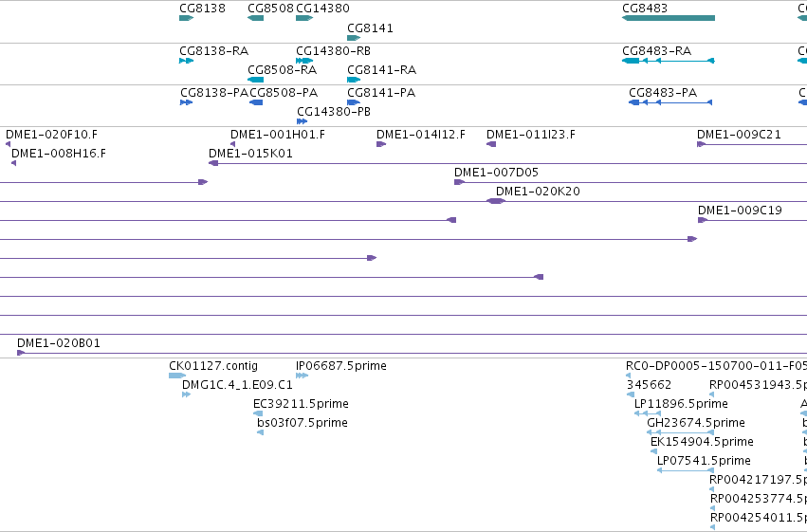This screenshot has height=532, width=807.
Task: Select the DMG1C.4_1.E09.C1 EST glyph
Action: pos(186,394)
